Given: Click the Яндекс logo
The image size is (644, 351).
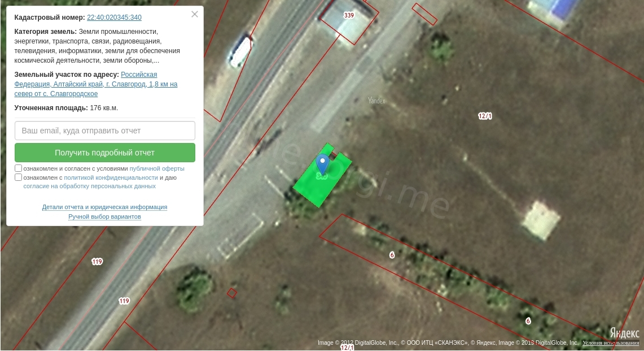Looking at the screenshot, I should (624, 332).
